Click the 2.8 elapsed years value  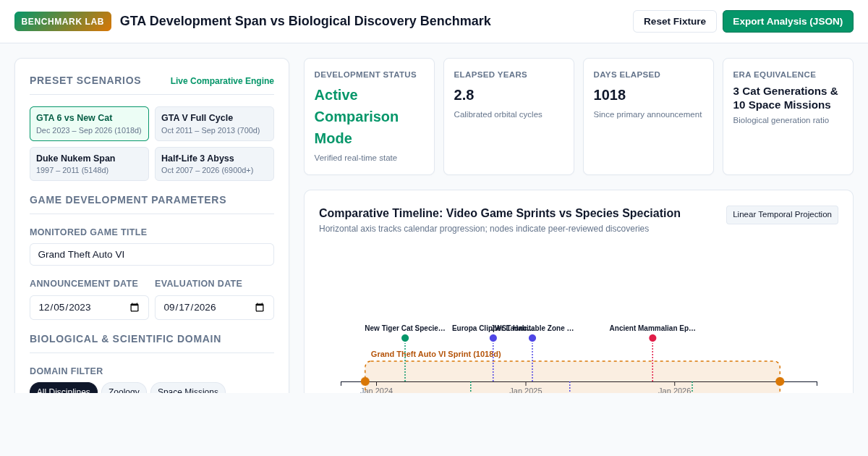pyautogui.click(x=464, y=95)
